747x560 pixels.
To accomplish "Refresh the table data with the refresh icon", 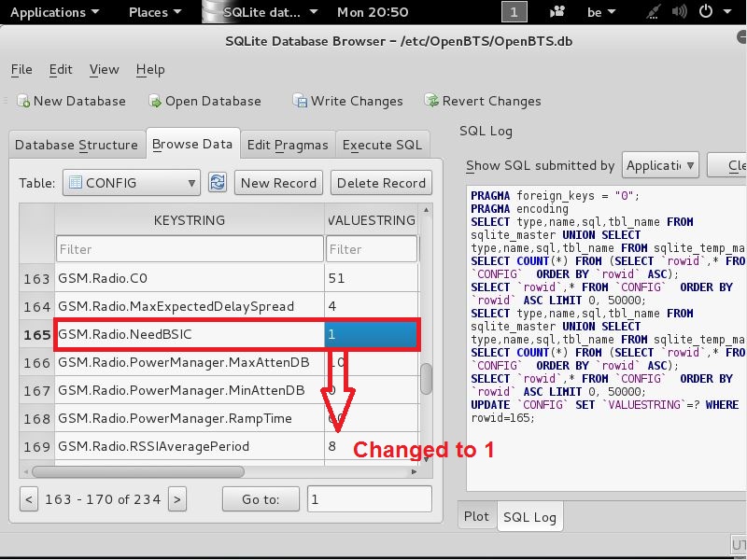I will pyautogui.click(x=218, y=182).
